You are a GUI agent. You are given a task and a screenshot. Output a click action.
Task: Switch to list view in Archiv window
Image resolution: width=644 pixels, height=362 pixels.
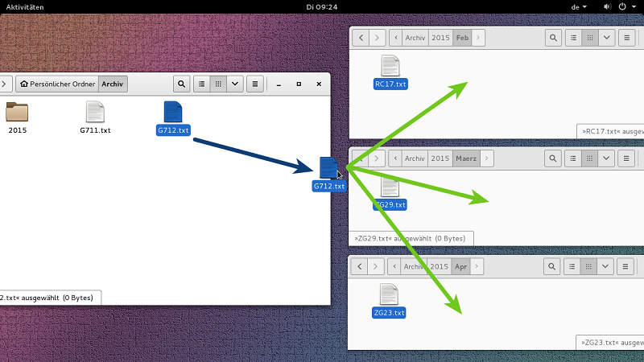click(200, 84)
